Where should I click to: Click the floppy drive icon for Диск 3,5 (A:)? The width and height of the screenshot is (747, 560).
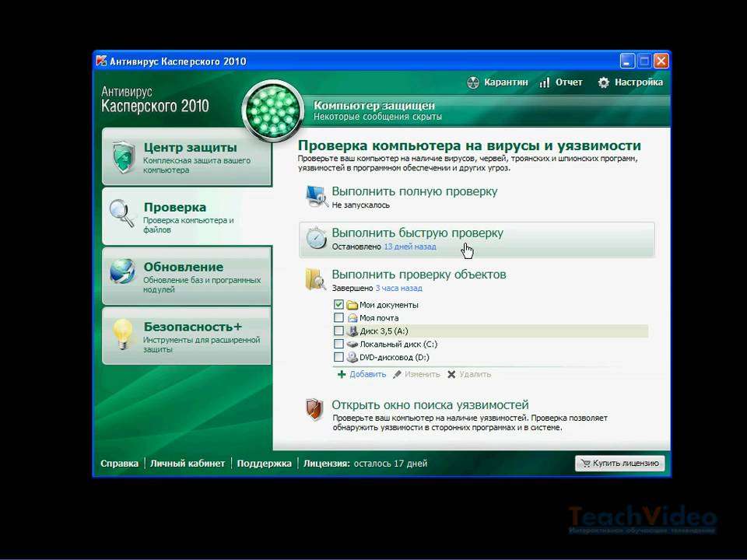(x=352, y=331)
